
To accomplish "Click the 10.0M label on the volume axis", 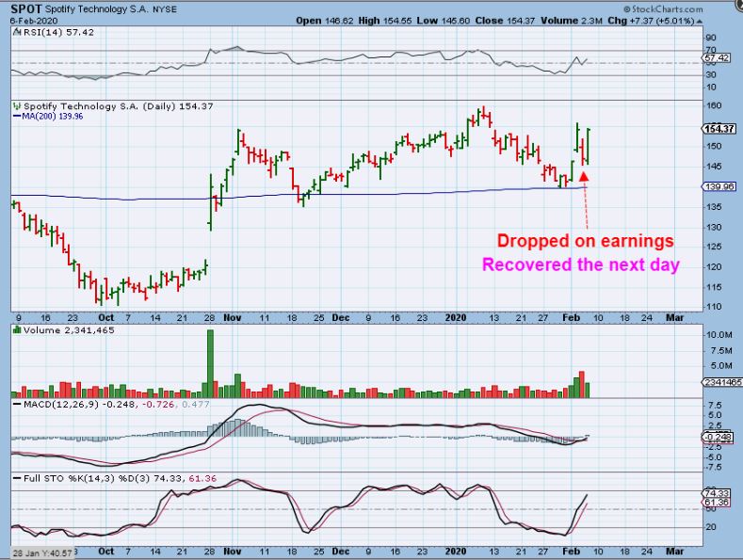I will (719, 335).
